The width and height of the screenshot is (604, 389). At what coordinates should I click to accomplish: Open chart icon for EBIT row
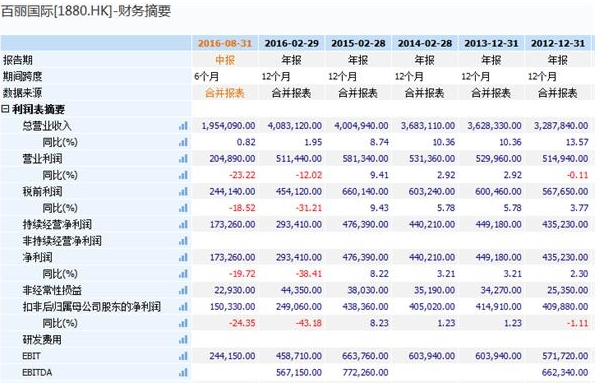183,356
